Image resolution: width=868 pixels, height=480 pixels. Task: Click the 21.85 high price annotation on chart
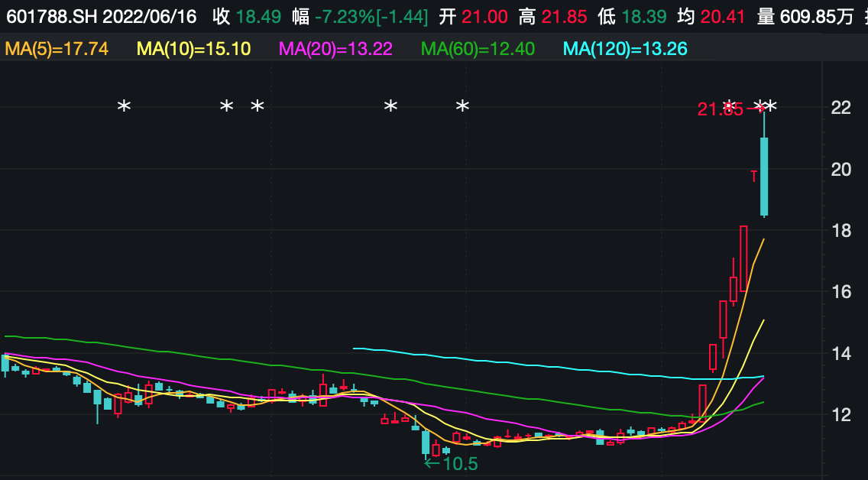click(x=721, y=109)
